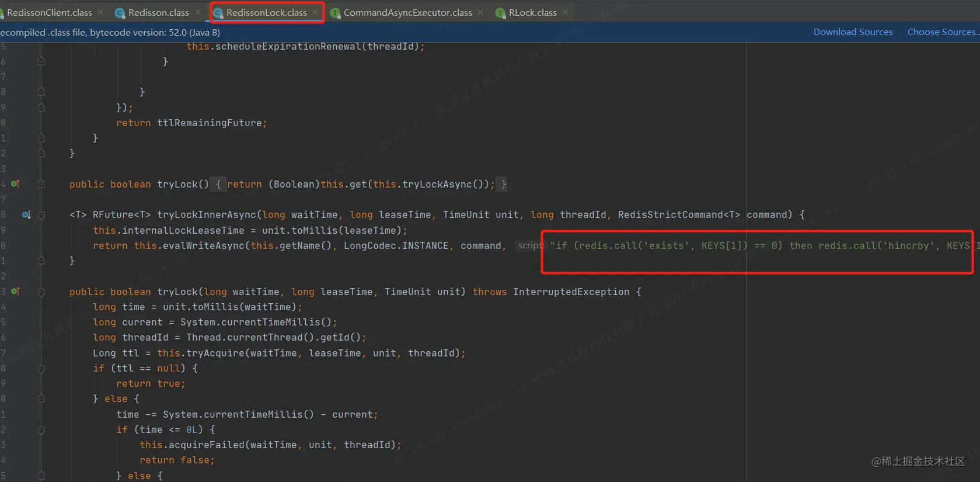This screenshot has height=482, width=980.
Task: Expand the folded tryLock() method body
Action: pos(41,184)
